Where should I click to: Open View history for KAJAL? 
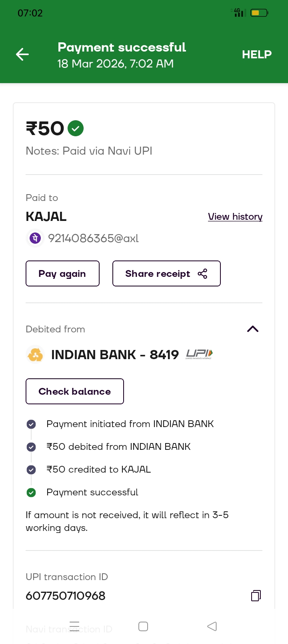pyautogui.click(x=235, y=217)
